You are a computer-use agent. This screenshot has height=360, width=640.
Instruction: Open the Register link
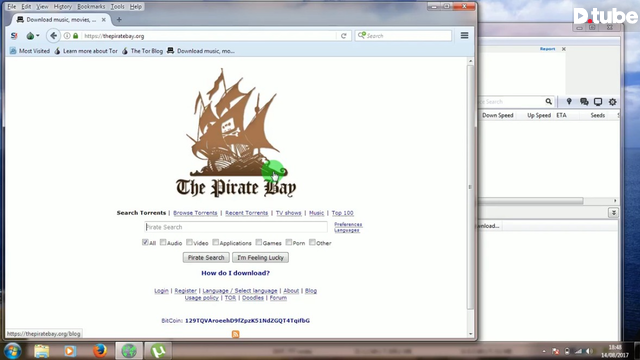click(x=185, y=291)
